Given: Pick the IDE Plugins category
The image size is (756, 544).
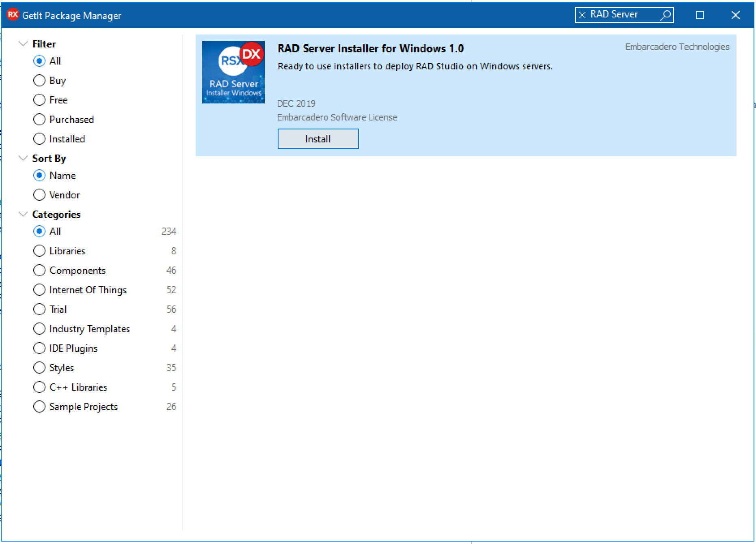Looking at the screenshot, I should 65,348.
